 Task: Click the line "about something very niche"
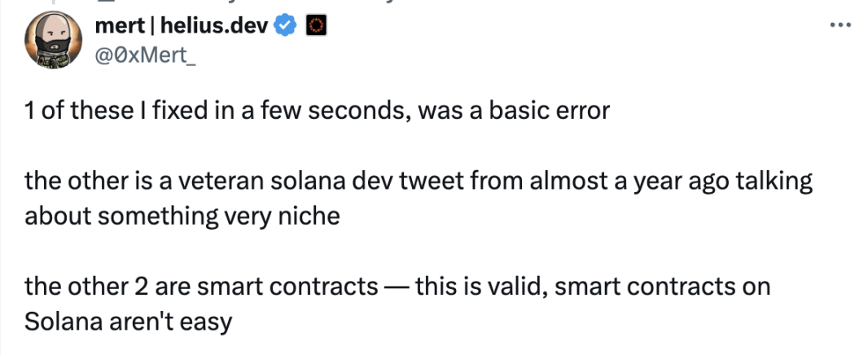point(182,217)
